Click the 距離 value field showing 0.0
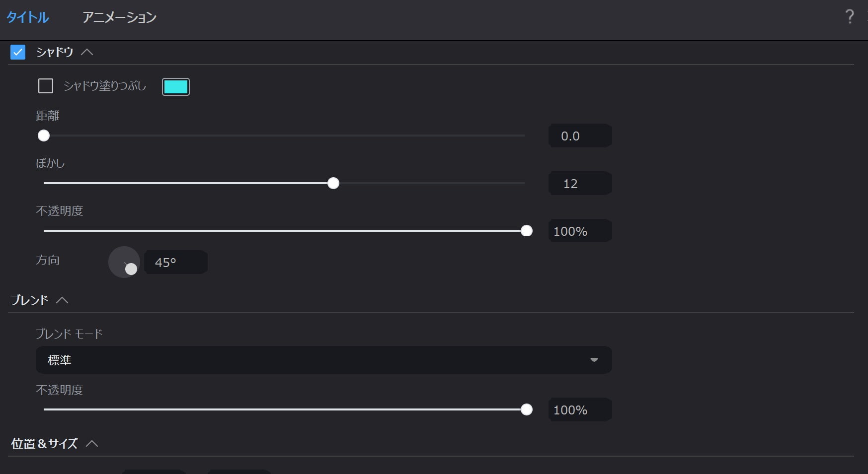The width and height of the screenshot is (868, 474). click(x=580, y=136)
